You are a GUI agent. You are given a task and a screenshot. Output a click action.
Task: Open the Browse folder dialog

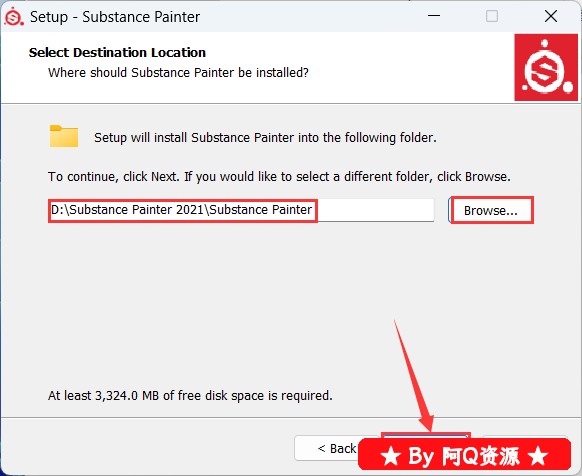pos(491,210)
